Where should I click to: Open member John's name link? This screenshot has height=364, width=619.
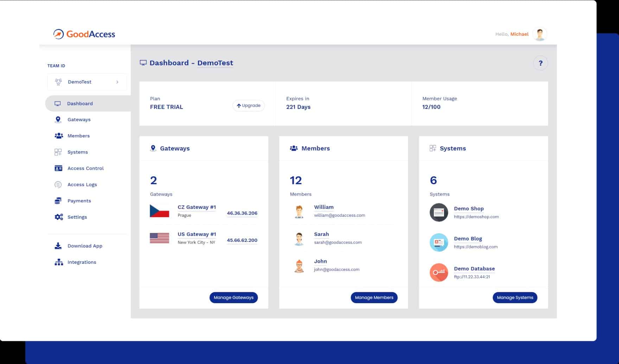point(320,261)
